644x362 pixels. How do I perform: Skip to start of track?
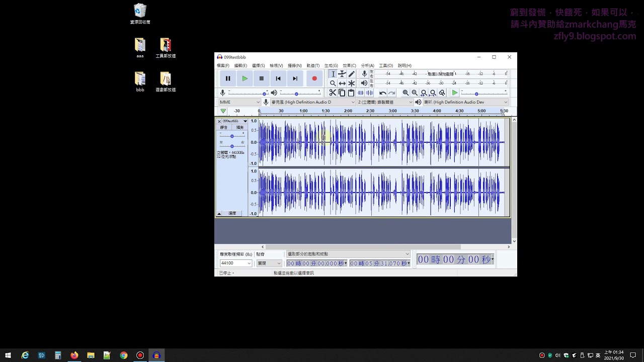click(x=278, y=78)
